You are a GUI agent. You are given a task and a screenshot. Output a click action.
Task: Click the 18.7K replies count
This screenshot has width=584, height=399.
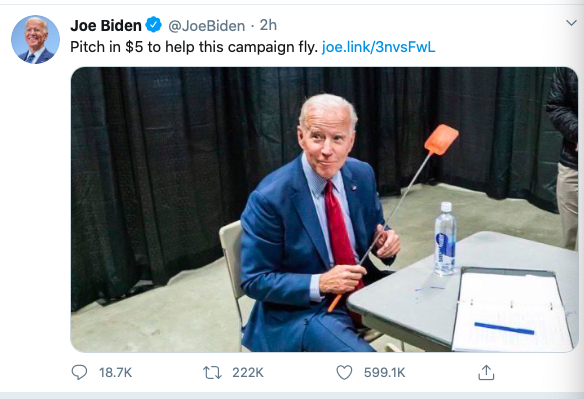click(115, 373)
